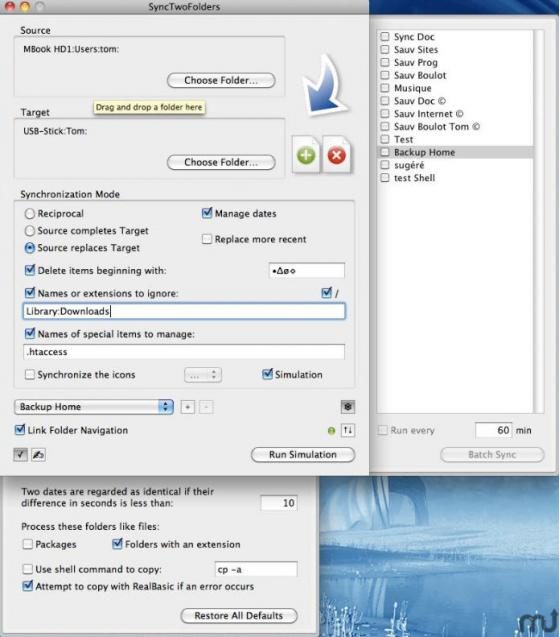Viewport: 560px width, 637px height.
Task: Click the .htaccess special items field
Action: pos(184,352)
